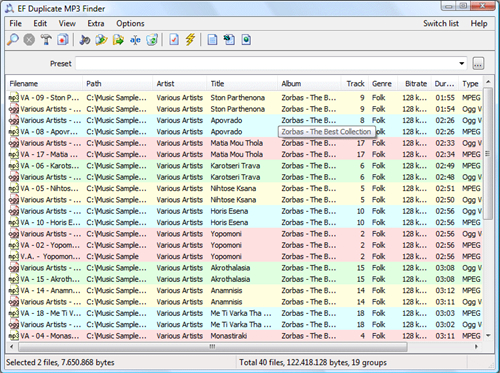
Task: Click the gray stop search icon
Action: (29, 40)
